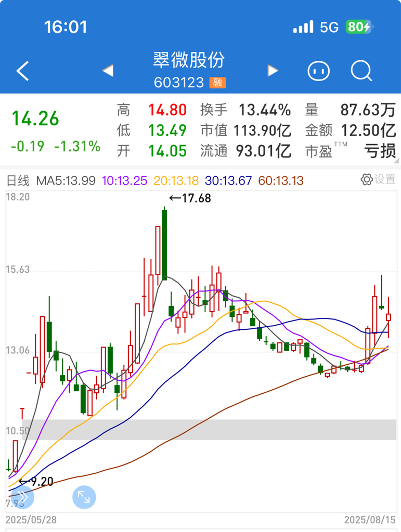Tap the end date 2025/08/15
401x532 pixels.
[x=370, y=520]
